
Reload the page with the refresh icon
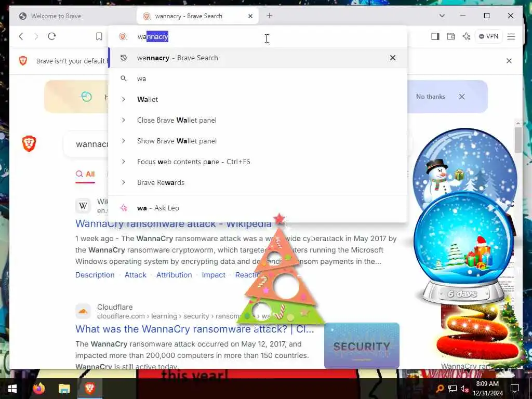coord(52,36)
